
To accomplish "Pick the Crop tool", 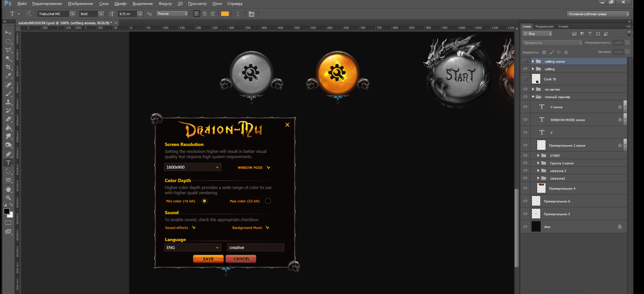I will pos(8,67).
